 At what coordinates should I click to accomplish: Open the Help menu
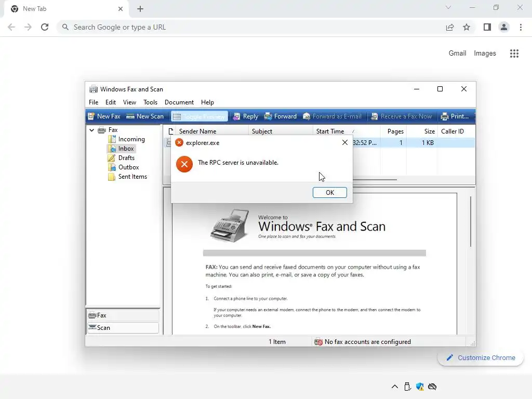(207, 102)
